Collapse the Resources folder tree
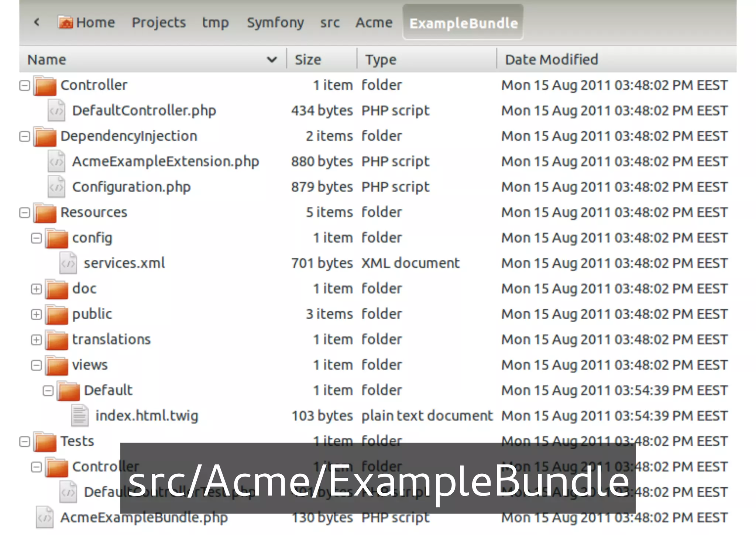Viewport: 756px width, 535px height. click(x=25, y=213)
